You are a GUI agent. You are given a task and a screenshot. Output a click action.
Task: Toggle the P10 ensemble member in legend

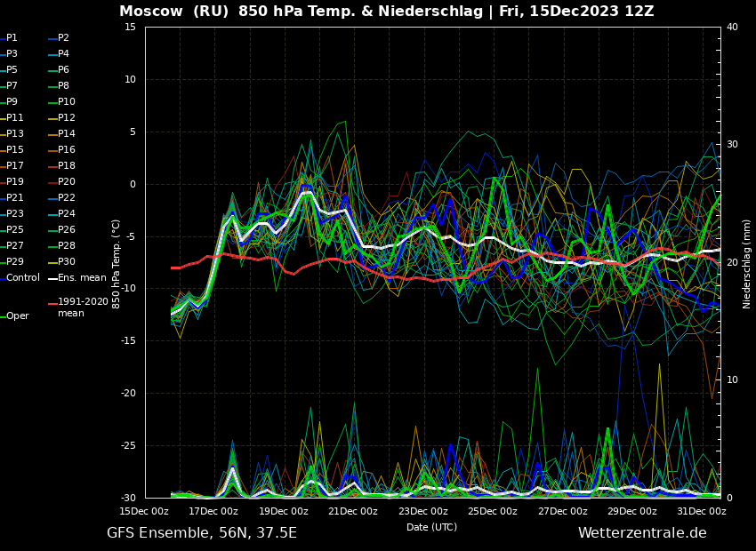tap(66, 102)
